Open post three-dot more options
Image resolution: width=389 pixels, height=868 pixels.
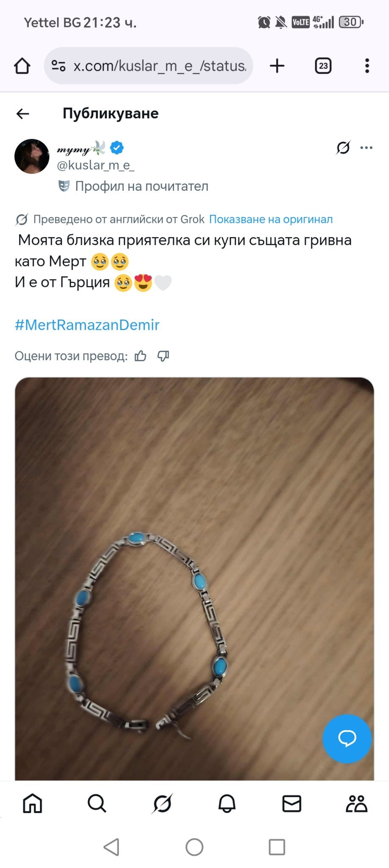coord(366,147)
